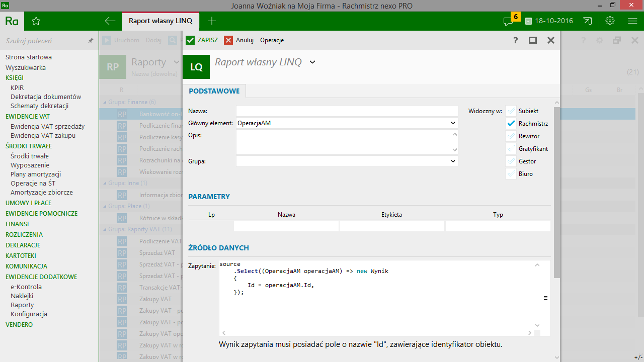Image resolution: width=644 pixels, height=362 pixels.
Task: Click the empty Etykieta parameter cell
Action: [x=392, y=226]
